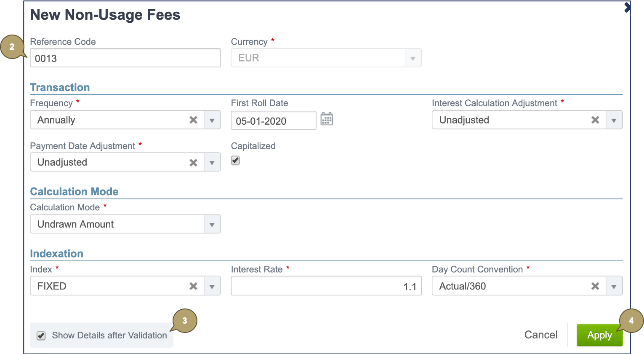This screenshot has height=354, width=644.
Task: Expand the Calculation Mode dropdown
Action: tap(212, 224)
